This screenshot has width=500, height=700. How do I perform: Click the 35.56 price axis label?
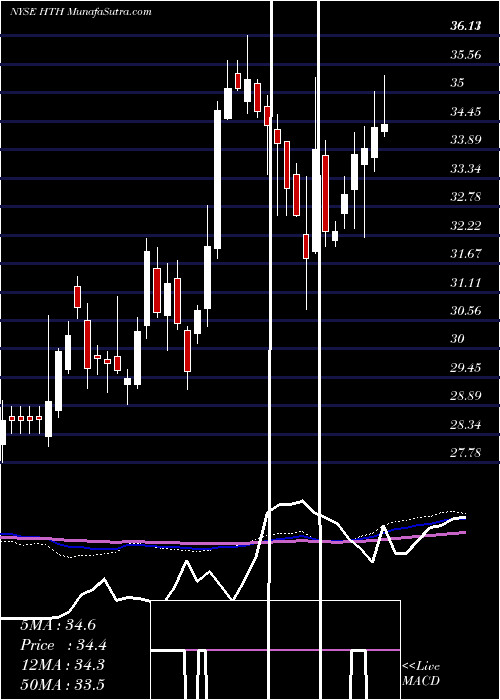click(x=466, y=55)
